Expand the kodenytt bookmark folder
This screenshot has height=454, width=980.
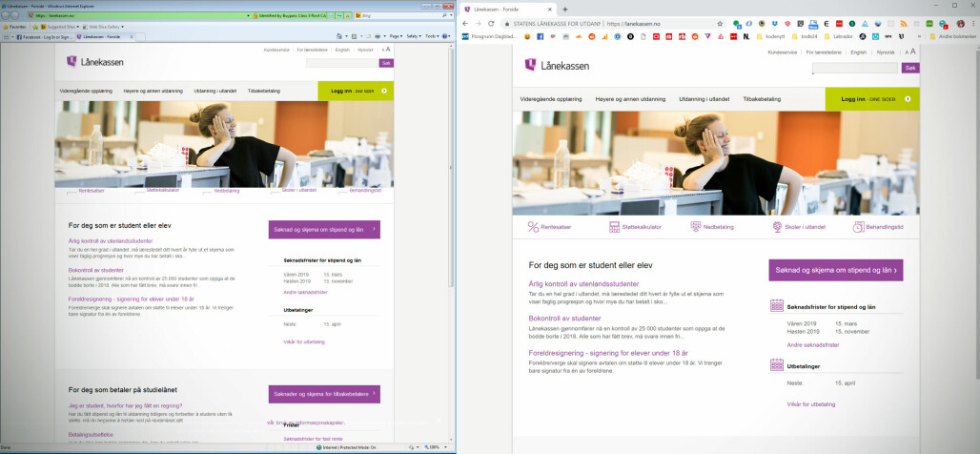(x=770, y=36)
